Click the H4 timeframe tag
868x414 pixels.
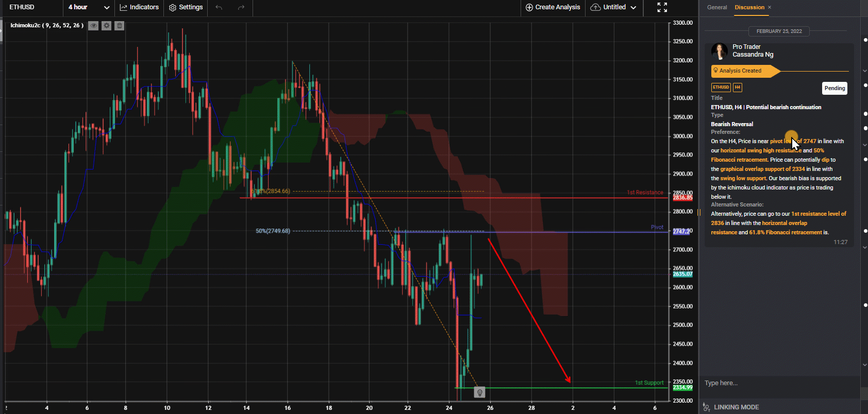click(738, 87)
